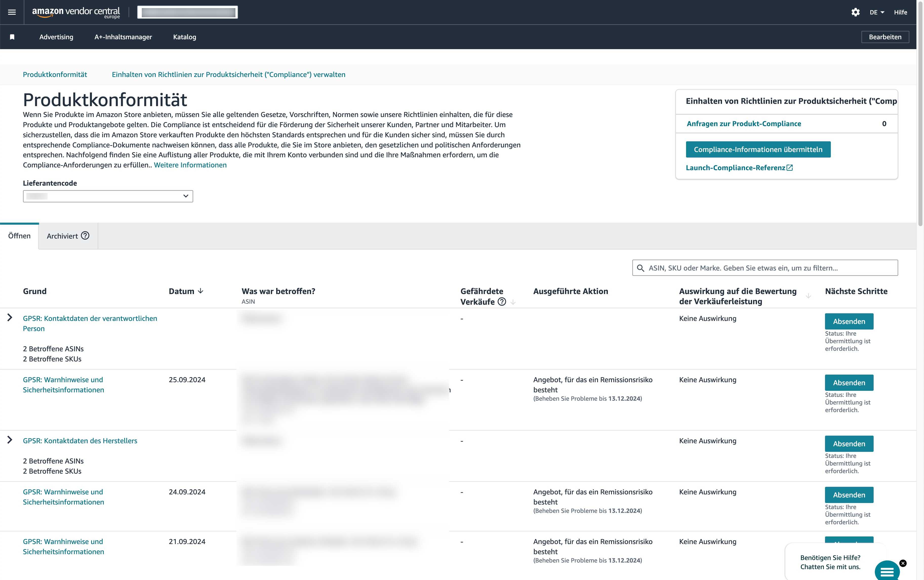The image size is (924, 580).
Task: Click Absenden for 24.09.2024 row
Action: (849, 495)
